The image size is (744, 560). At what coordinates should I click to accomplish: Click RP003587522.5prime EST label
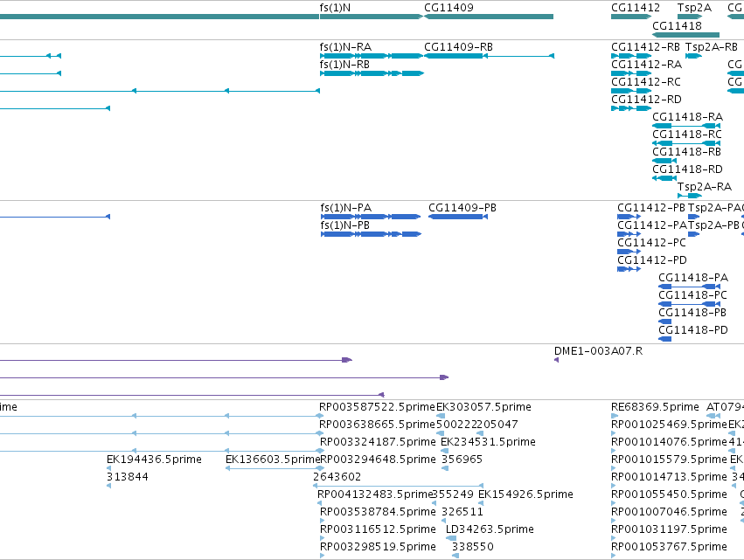point(377,407)
